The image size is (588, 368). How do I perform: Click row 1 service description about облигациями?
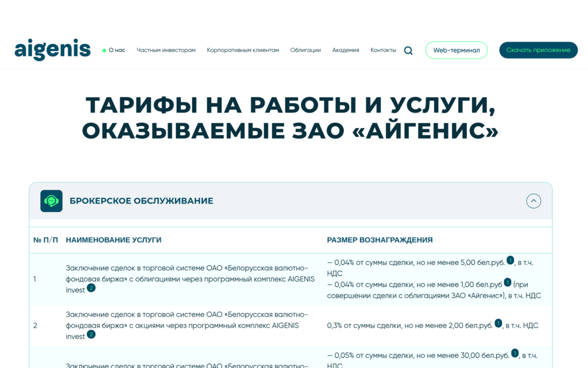click(x=190, y=279)
